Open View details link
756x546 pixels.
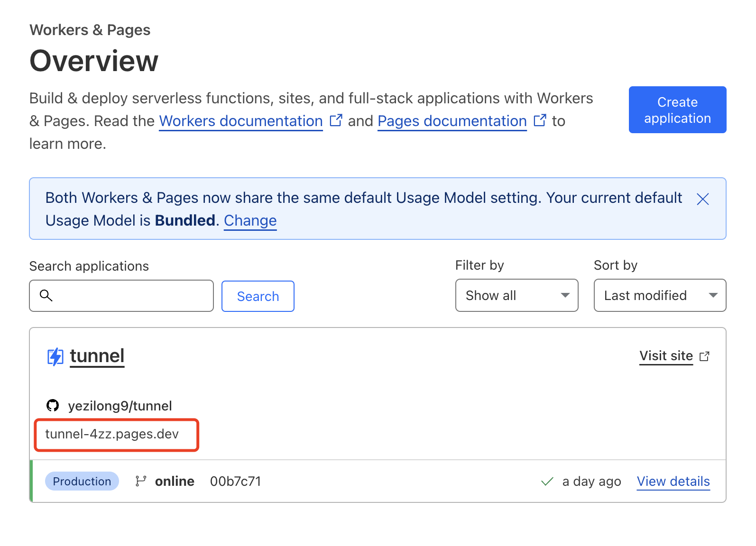coord(673,482)
